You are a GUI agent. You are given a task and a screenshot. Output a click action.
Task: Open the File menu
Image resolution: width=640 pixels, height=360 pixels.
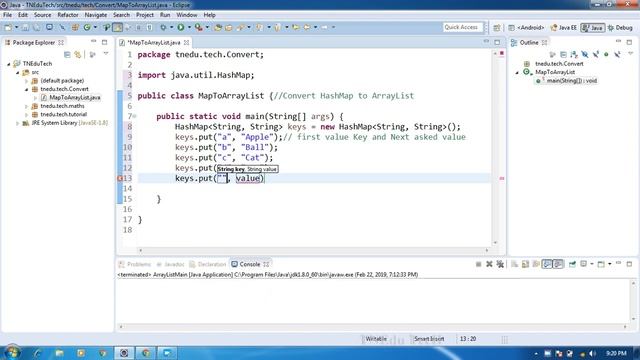[x=7, y=15]
